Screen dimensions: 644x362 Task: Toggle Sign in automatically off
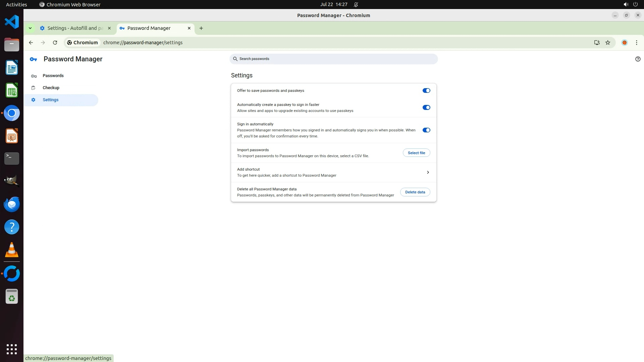[x=426, y=130]
